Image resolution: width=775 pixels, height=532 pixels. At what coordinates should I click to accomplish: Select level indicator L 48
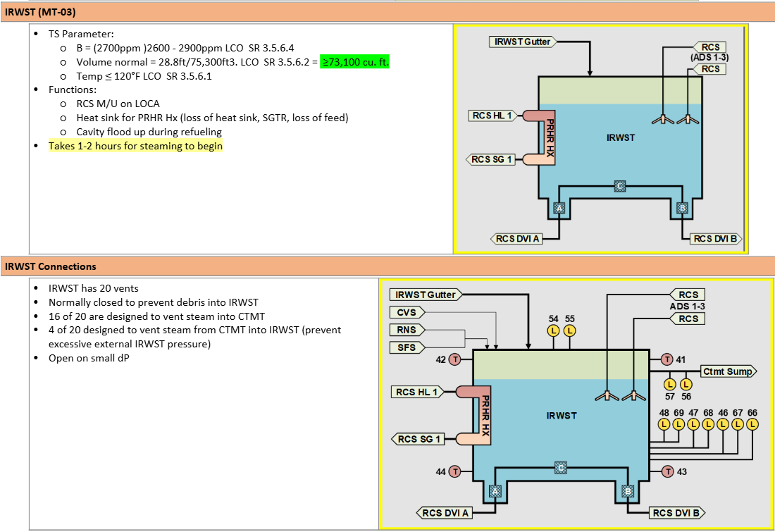pos(664,424)
